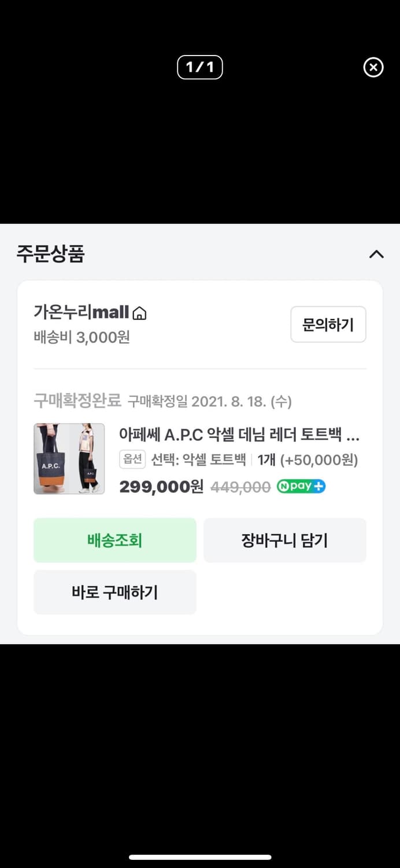Select the 바로 구매하기 purchase button
Viewport: 400px width, 868px height.
pos(115,592)
